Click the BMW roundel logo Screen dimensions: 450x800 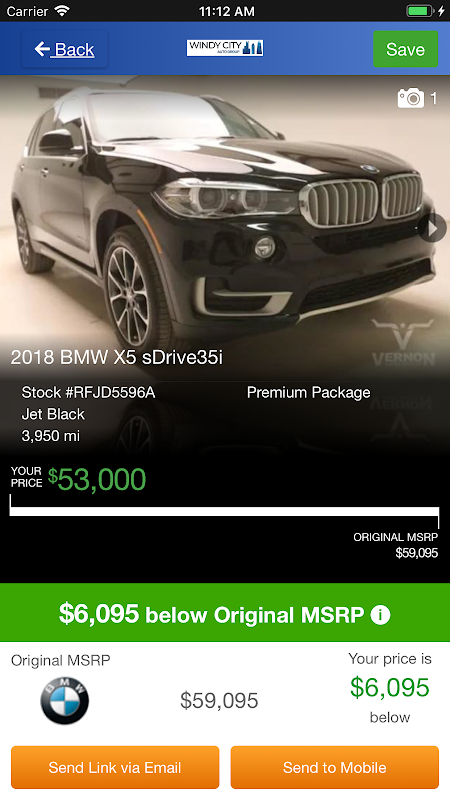(x=65, y=701)
